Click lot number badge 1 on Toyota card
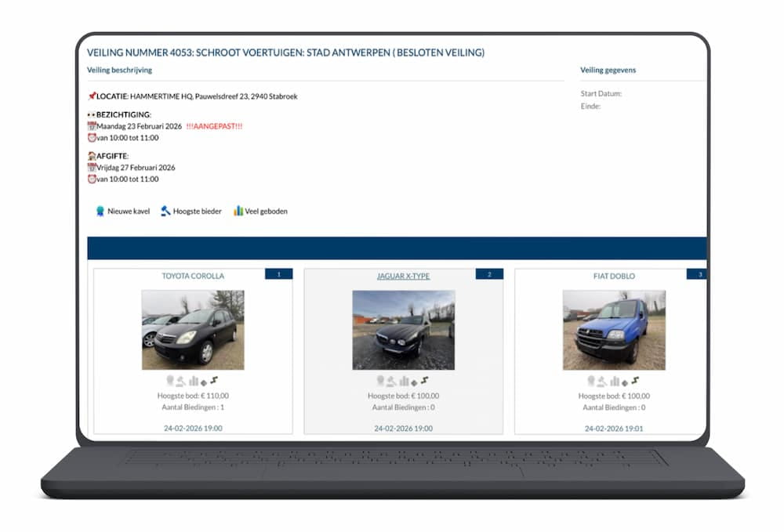This screenshot has height=532, width=784. point(279,274)
